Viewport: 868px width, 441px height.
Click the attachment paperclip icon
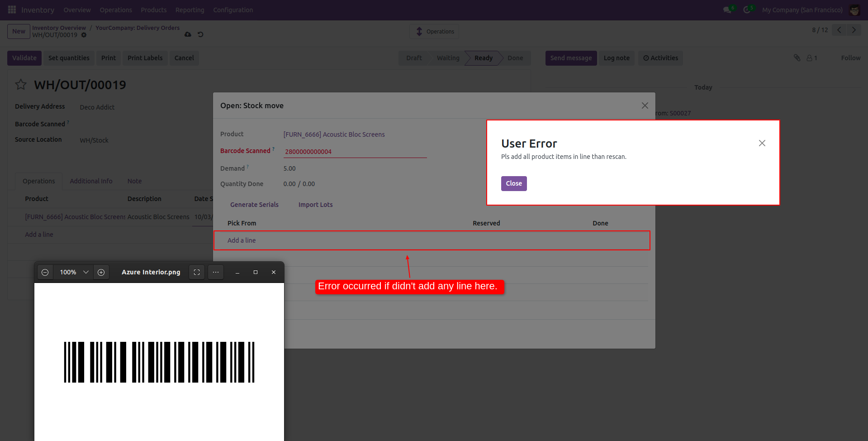(797, 58)
